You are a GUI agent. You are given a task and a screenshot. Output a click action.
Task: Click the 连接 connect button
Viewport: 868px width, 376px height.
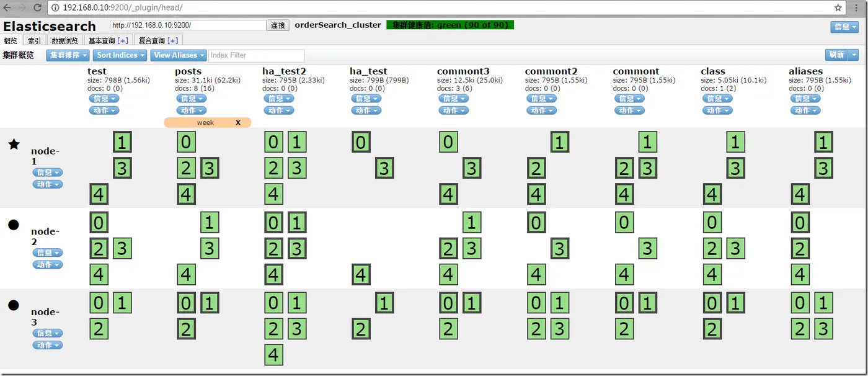(278, 25)
